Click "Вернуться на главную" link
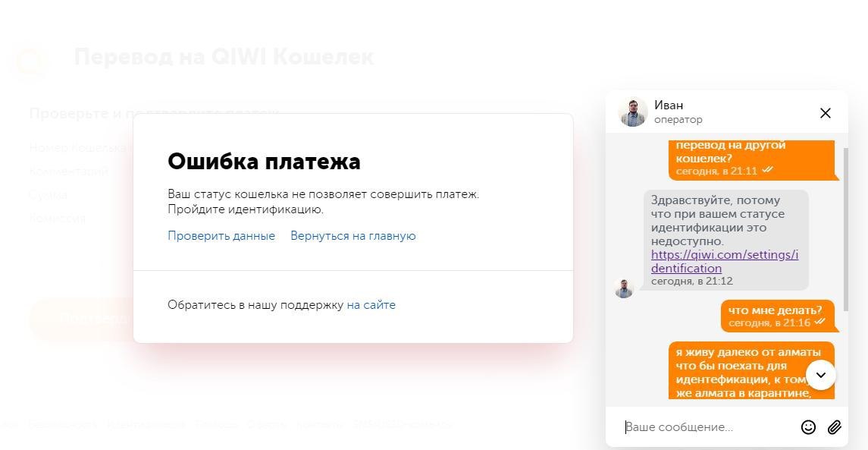This screenshot has height=450, width=868. [x=353, y=236]
